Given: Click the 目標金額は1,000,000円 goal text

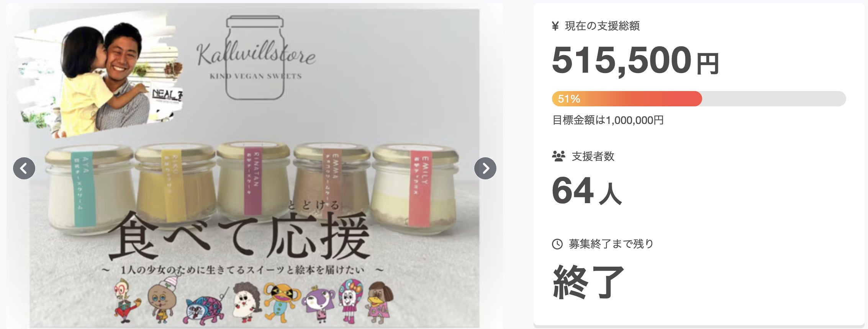Looking at the screenshot, I should click(608, 120).
